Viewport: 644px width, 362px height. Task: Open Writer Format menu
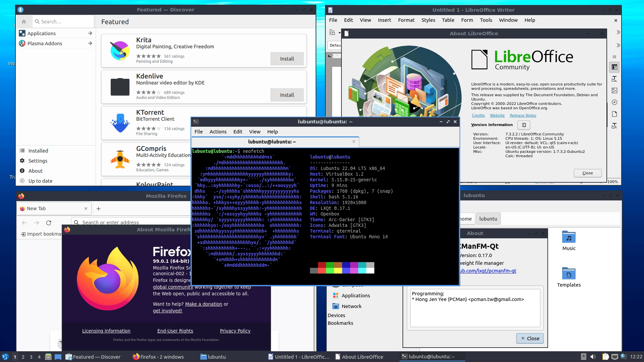(x=406, y=20)
